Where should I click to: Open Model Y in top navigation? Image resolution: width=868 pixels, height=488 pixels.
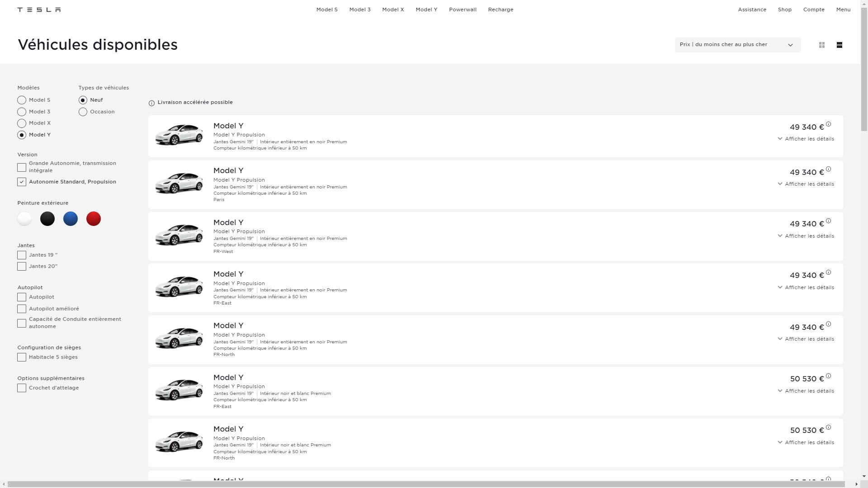[426, 9]
